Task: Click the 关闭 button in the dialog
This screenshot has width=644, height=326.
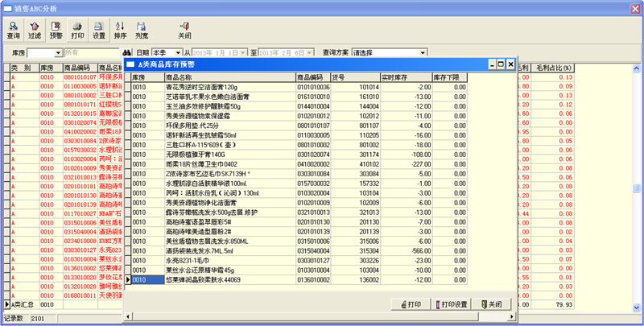Action: click(492, 304)
